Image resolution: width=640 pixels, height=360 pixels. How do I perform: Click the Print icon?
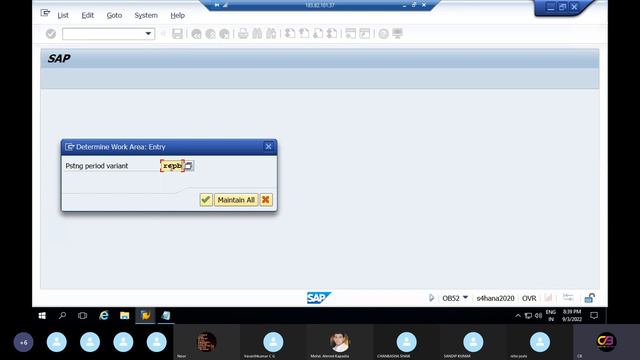[x=243, y=33]
